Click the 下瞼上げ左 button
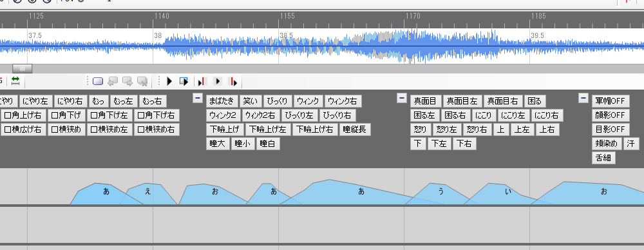Viewport: 644px width, 250px height. click(x=268, y=130)
